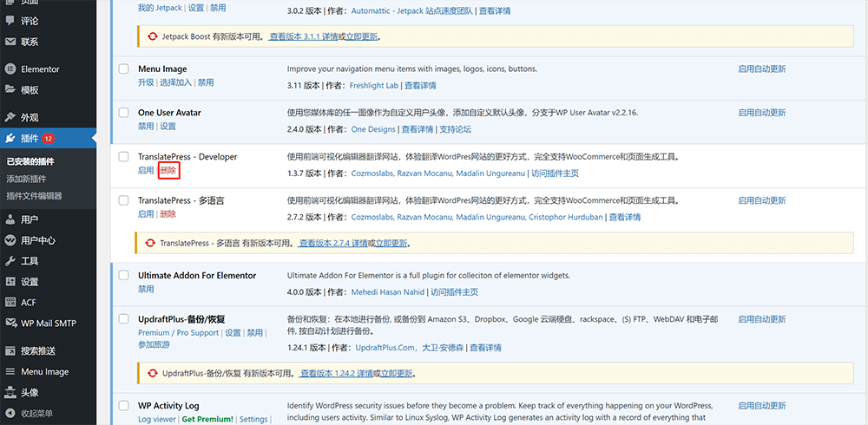Check the TranslatePress - 多语言 checkbox

click(124, 200)
